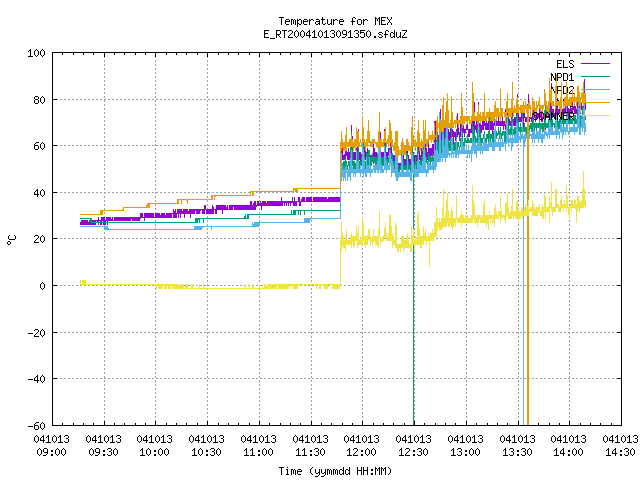
Task: Click the "14:30" x-axis time label
Action: [x=620, y=452]
